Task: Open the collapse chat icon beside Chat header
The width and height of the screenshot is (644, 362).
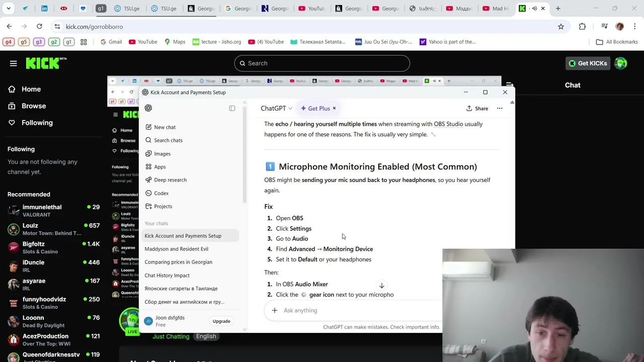Action: tap(509, 85)
